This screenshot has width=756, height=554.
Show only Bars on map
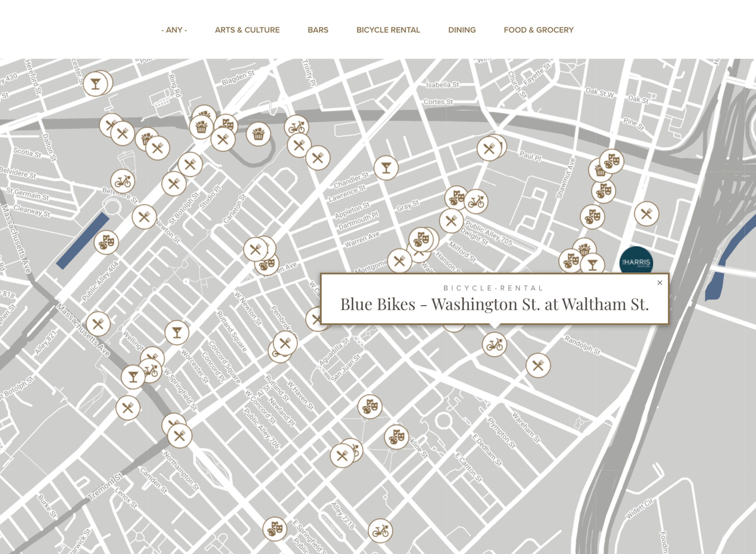[318, 30]
